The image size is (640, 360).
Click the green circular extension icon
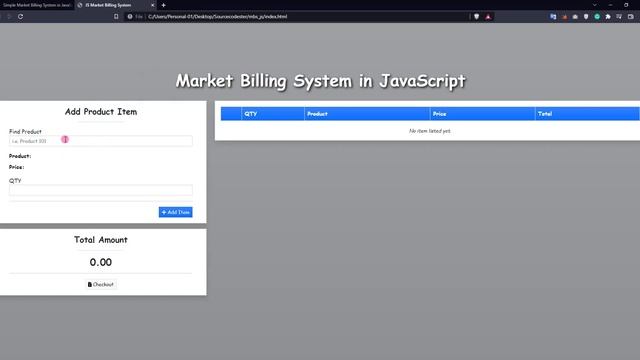tap(597, 17)
